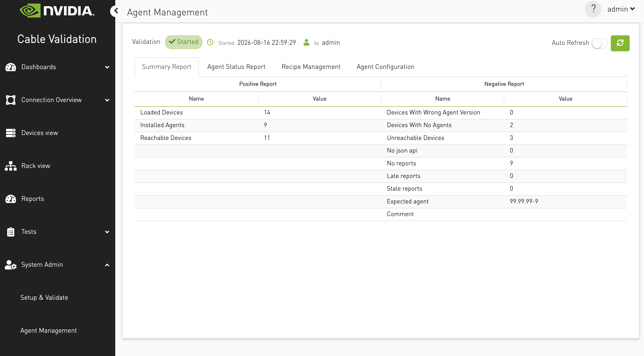Click the NVIDIA logo

click(57, 11)
